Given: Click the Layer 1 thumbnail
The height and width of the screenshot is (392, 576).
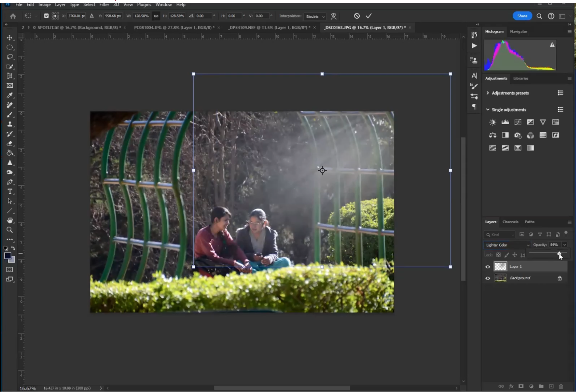Looking at the screenshot, I should coord(500,267).
